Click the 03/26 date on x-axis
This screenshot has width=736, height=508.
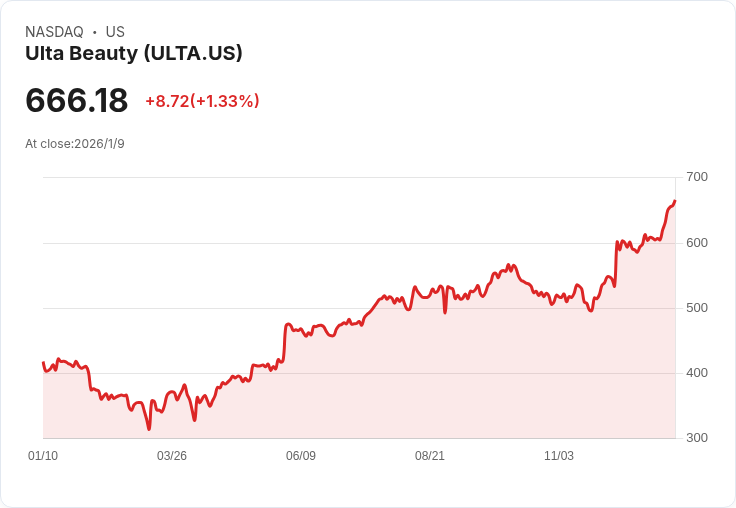pyautogui.click(x=172, y=455)
